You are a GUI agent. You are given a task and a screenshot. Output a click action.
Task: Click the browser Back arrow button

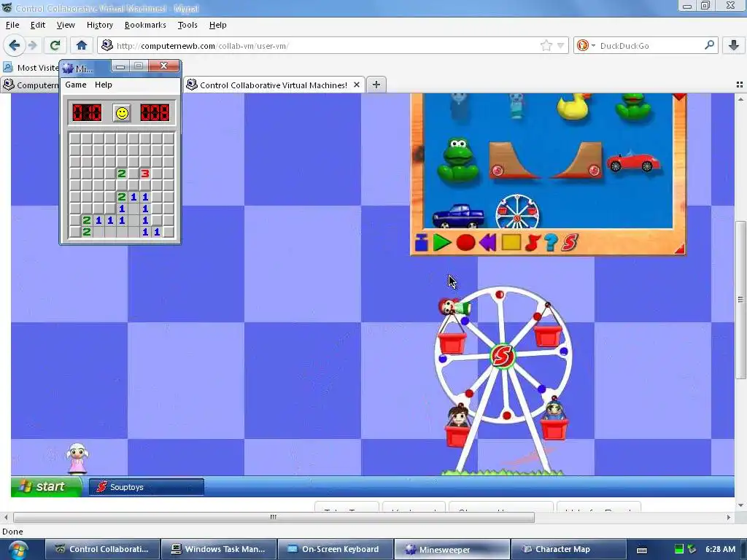coord(15,45)
